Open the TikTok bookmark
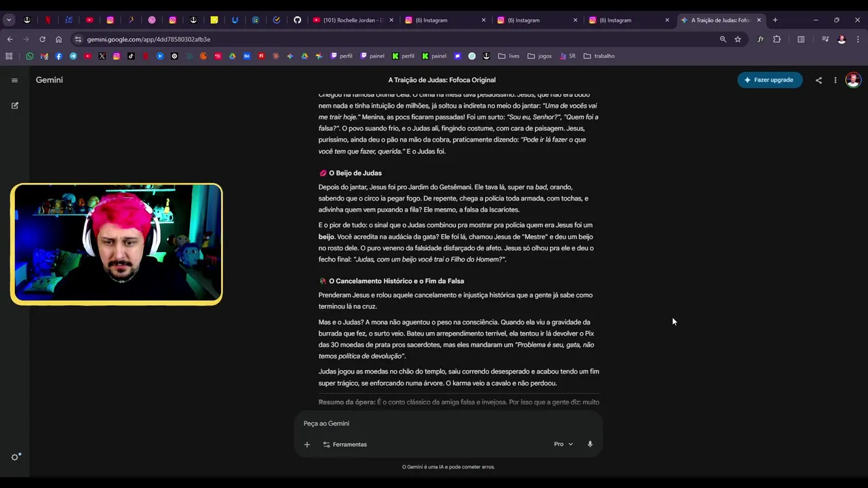 (131, 56)
